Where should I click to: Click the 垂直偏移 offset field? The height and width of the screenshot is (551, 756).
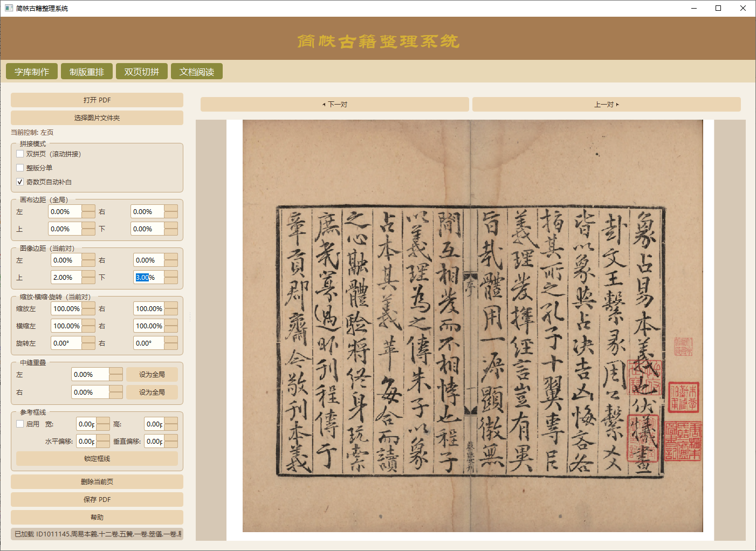[x=155, y=442]
